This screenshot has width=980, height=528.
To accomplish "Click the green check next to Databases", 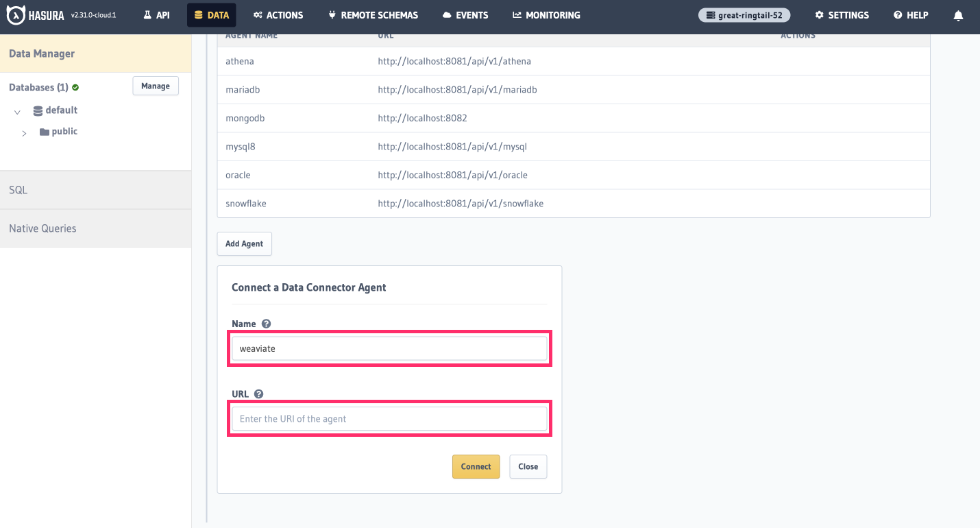I will (75, 87).
